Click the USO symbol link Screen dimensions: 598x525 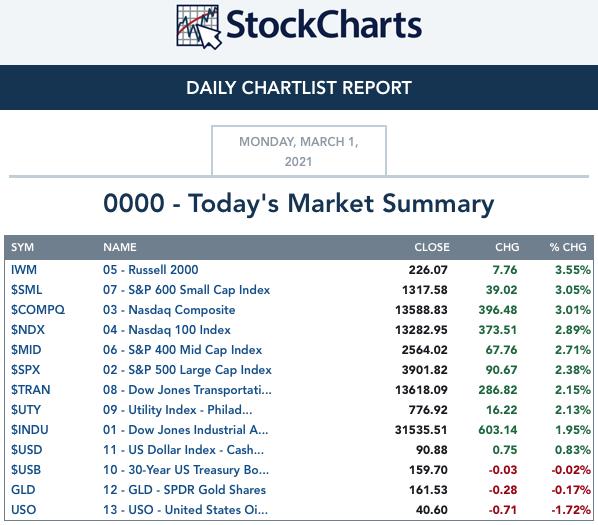point(24,510)
